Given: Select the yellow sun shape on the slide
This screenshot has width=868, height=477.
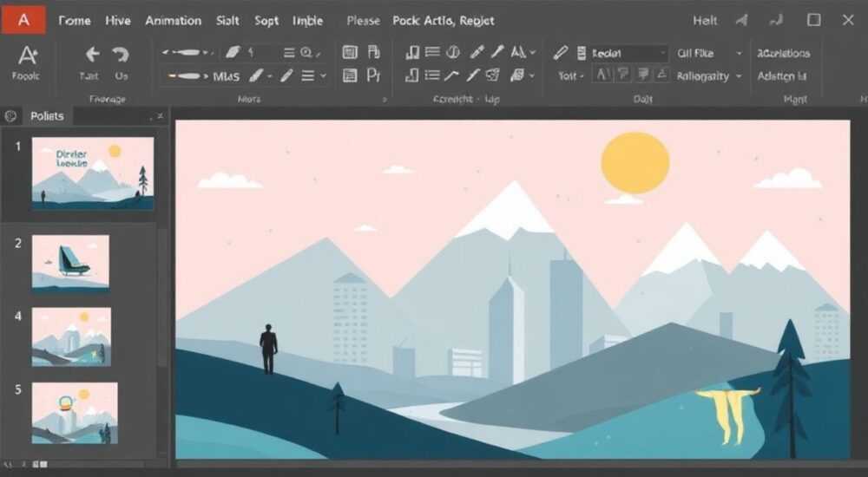Looking at the screenshot, I should (635, 163).
